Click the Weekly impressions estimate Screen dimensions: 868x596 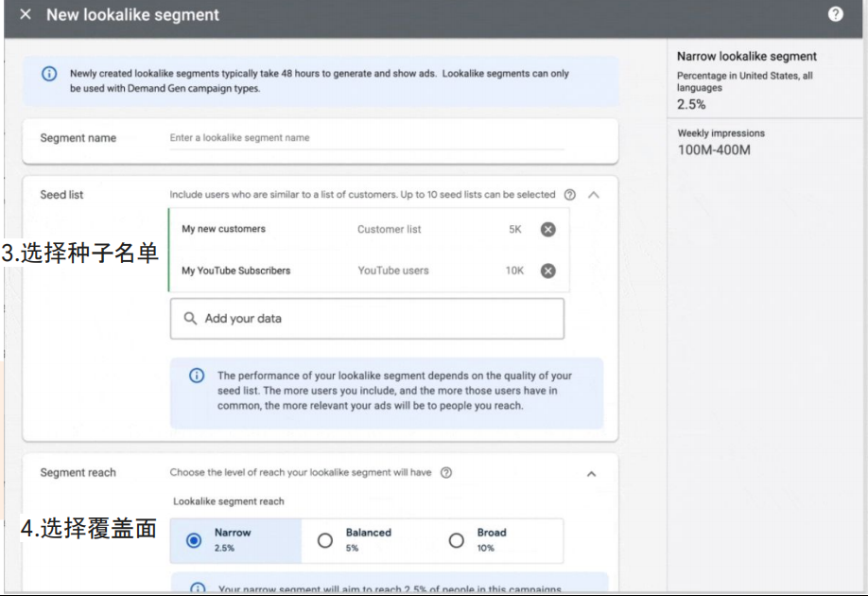(x=714, y=149)
